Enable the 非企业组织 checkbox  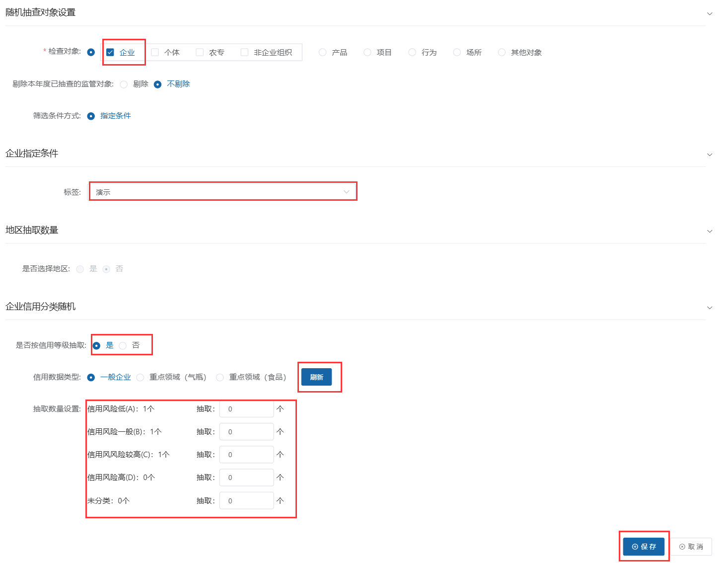coord(244,52)
